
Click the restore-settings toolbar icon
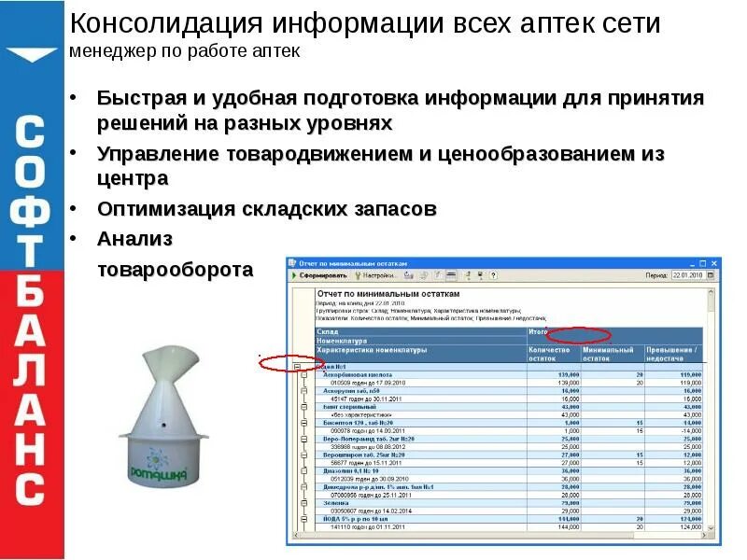(x=424, y=275)
